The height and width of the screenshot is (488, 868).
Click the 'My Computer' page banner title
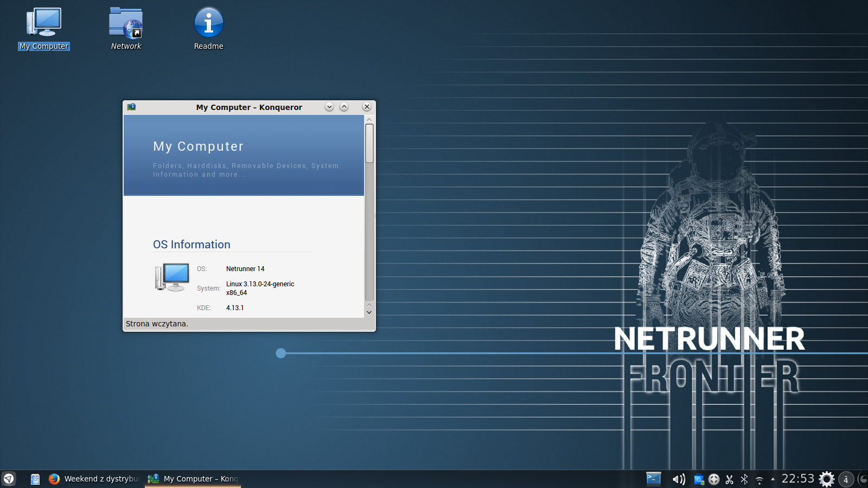click(199, 146)
